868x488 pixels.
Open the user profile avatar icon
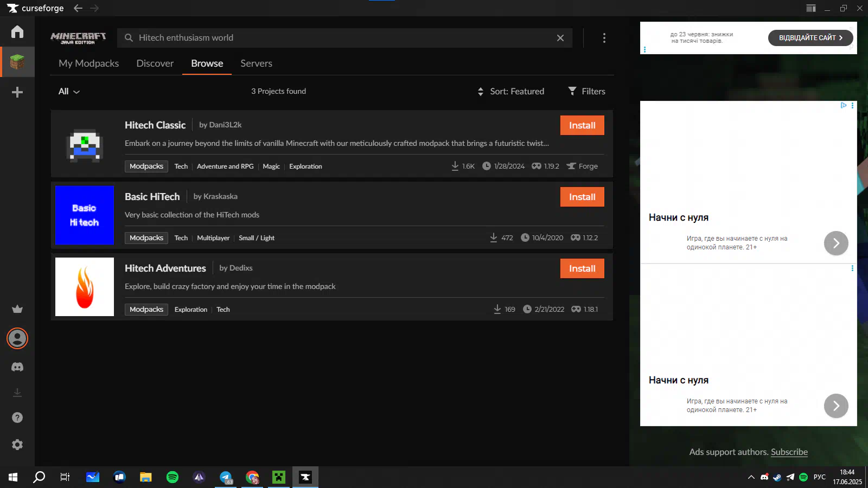click(x=17, y=338)
